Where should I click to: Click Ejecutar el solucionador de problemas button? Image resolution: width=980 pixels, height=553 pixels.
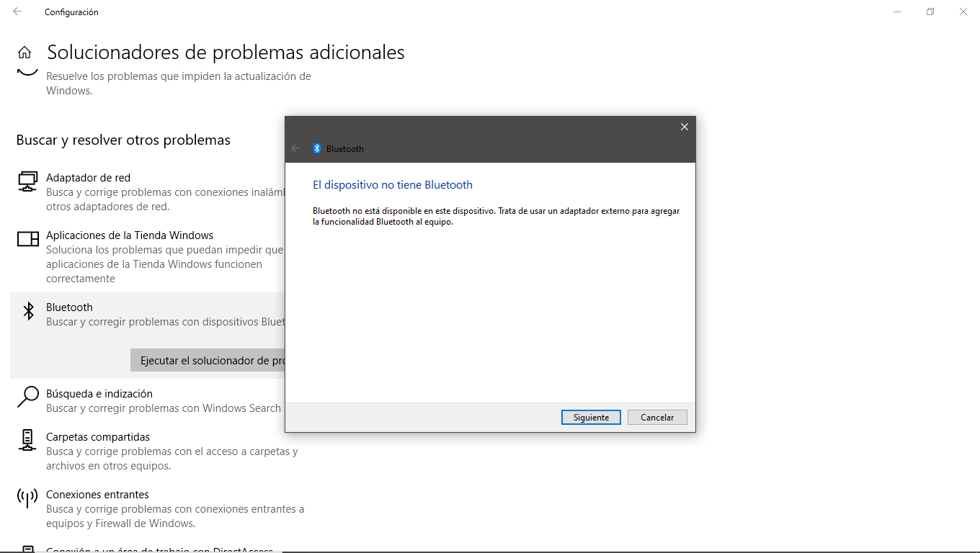click(x=208, y=360)
